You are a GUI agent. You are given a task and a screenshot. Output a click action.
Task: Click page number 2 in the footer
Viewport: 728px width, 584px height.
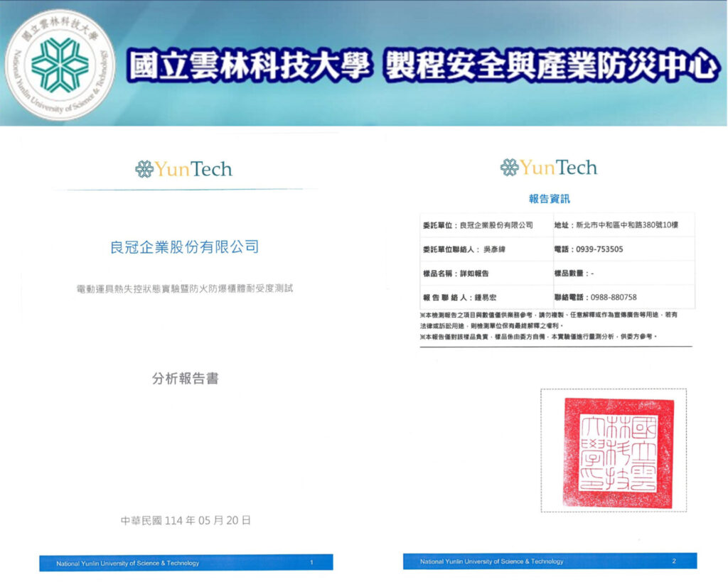tap(675, 561)
